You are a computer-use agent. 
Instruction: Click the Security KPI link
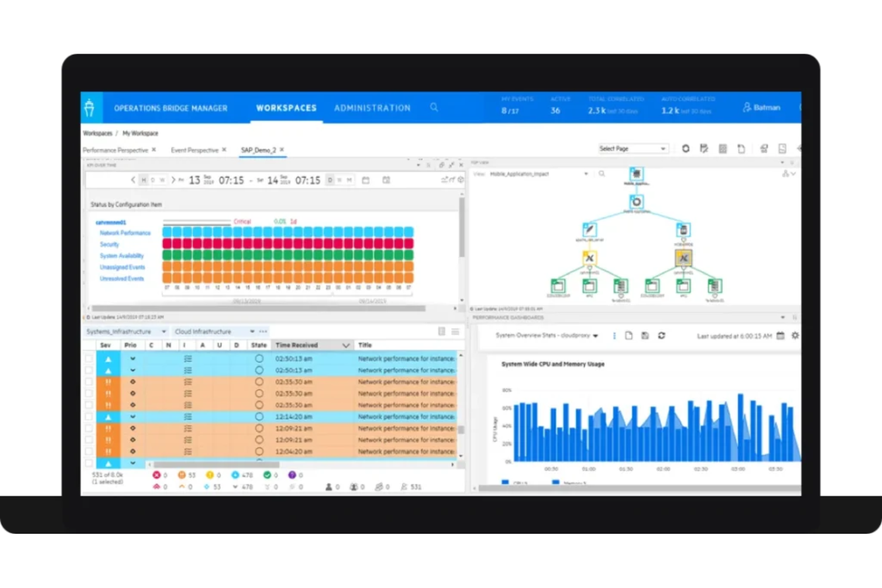point(109,244)
